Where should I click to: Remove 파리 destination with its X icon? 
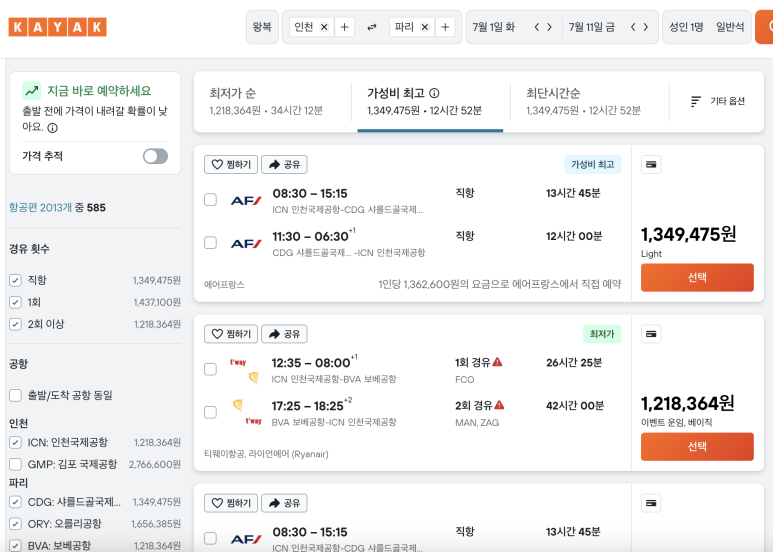coord(424,27)
